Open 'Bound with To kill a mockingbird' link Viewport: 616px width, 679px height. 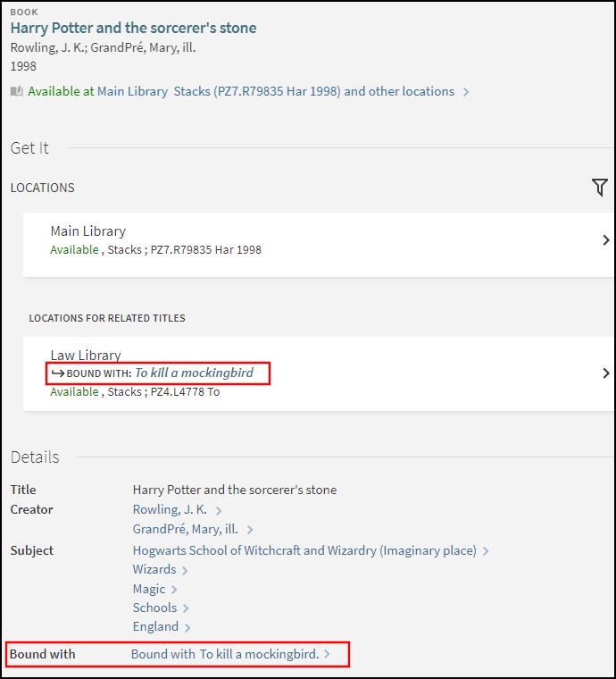[224, 654]
